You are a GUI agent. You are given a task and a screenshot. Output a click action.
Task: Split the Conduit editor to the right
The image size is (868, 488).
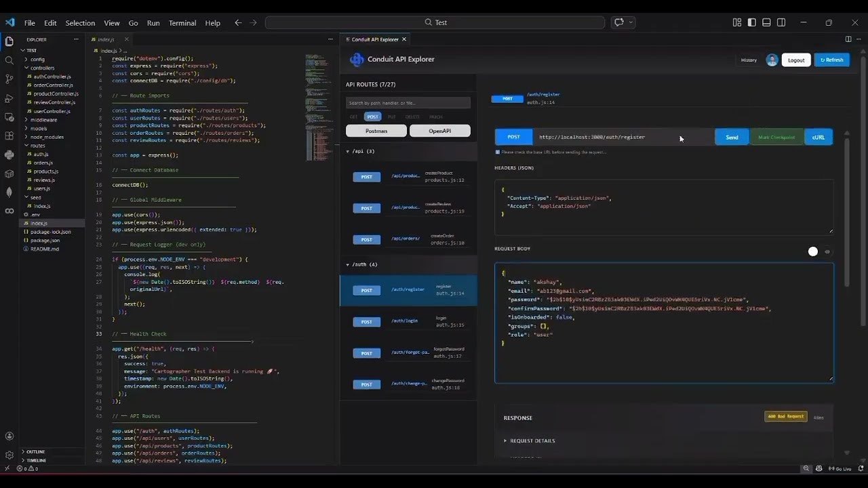[848, 39]
